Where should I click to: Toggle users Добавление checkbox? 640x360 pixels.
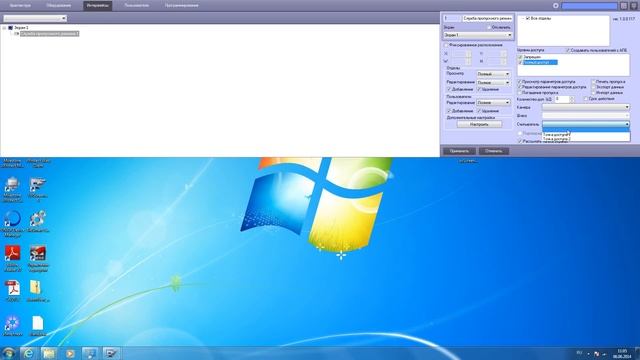point(449,111)
